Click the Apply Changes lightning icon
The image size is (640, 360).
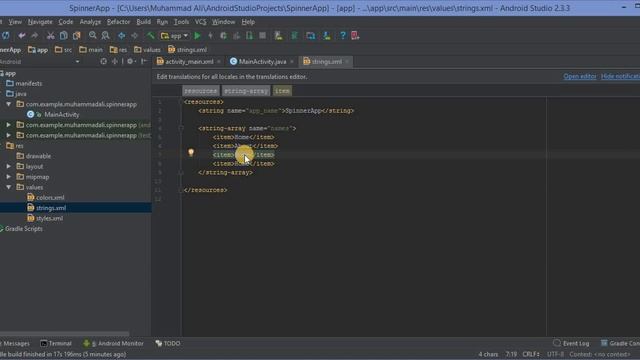[x=210, y=36]
